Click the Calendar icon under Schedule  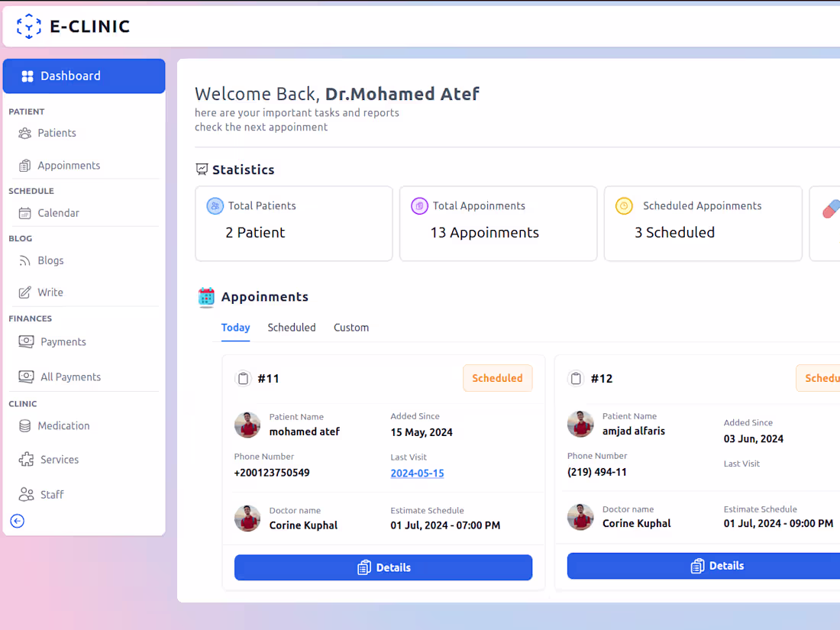pyautogui.click(x=25, y=213)
